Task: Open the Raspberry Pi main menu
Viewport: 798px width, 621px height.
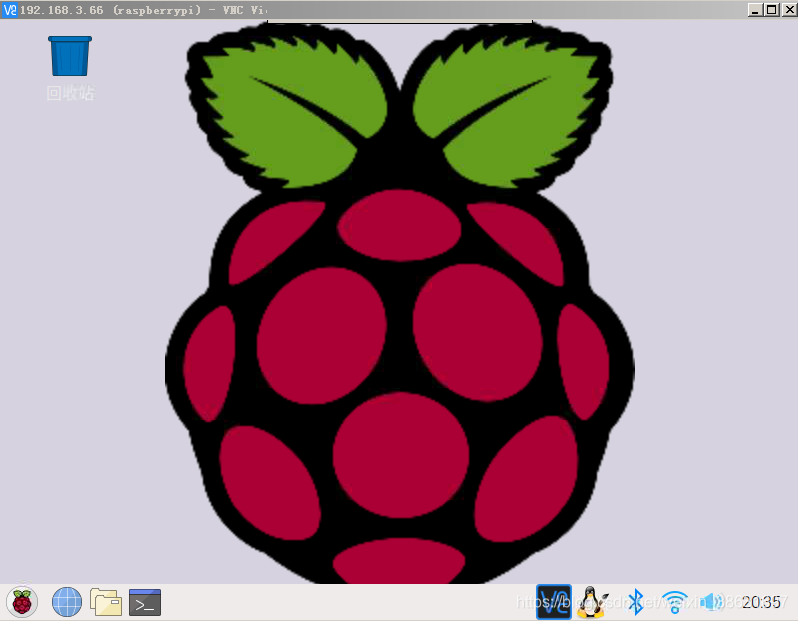Action: click(x=22, y=602)
